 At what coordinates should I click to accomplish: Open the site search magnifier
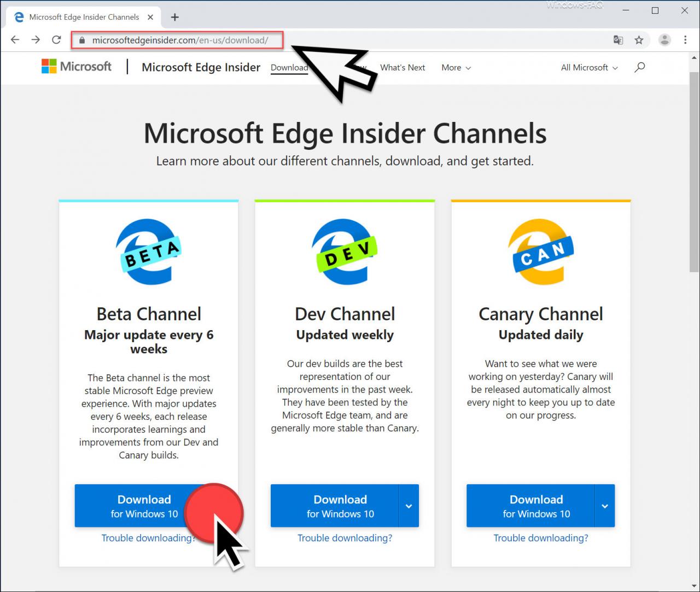point(639,67)
